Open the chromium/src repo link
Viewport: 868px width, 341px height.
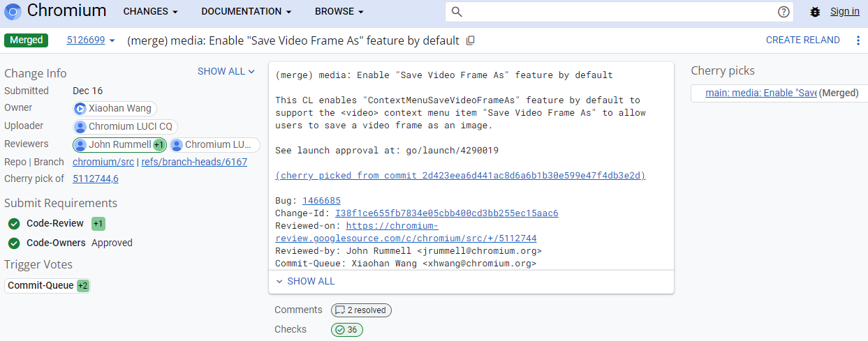tap(103, 162)
